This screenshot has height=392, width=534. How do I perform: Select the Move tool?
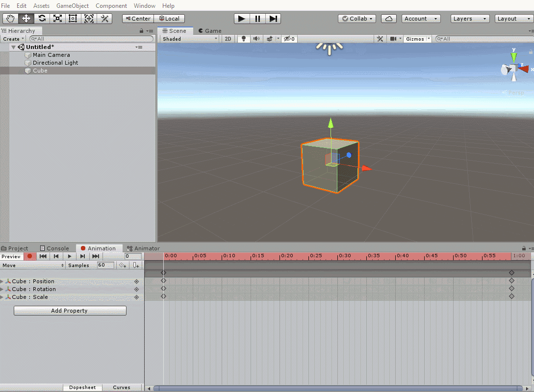tap(26, 18)
